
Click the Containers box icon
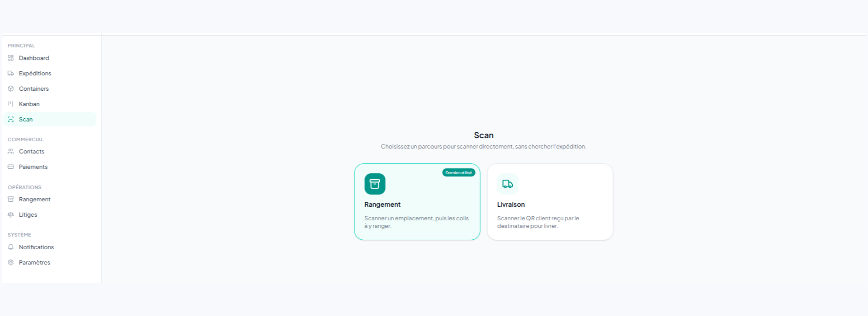click(x=11, y=88)
